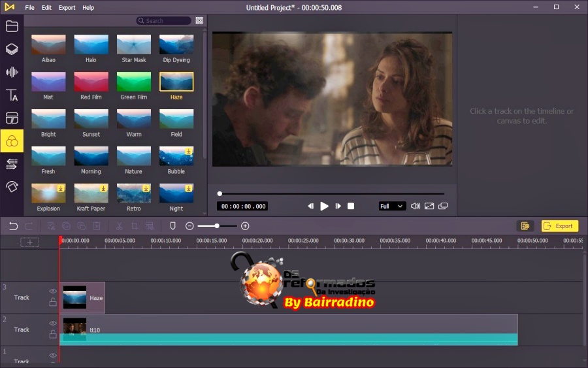Add a new track

(29, 243)
